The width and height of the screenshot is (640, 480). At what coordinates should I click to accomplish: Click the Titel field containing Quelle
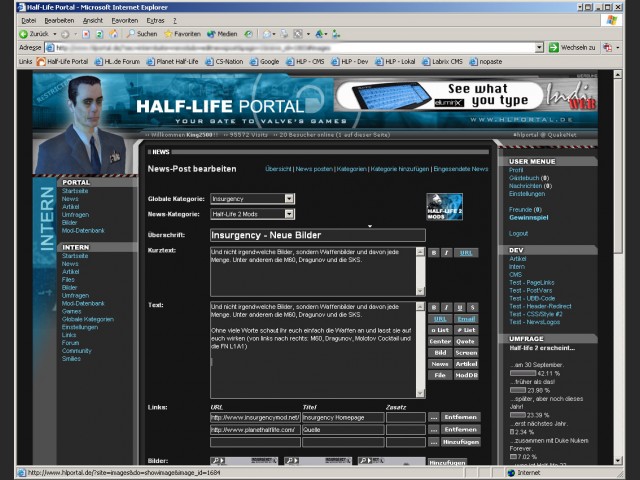pyautogui.click(x=343, y=430)
